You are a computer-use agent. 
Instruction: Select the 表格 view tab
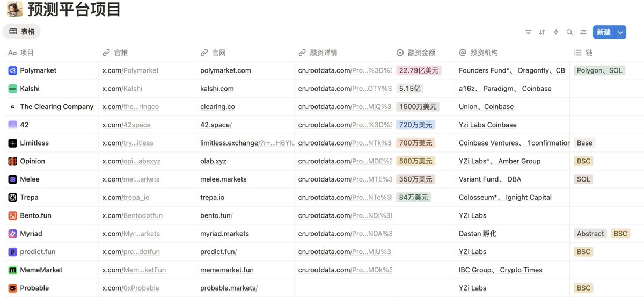pyautogui.click(x=22, y=32)
